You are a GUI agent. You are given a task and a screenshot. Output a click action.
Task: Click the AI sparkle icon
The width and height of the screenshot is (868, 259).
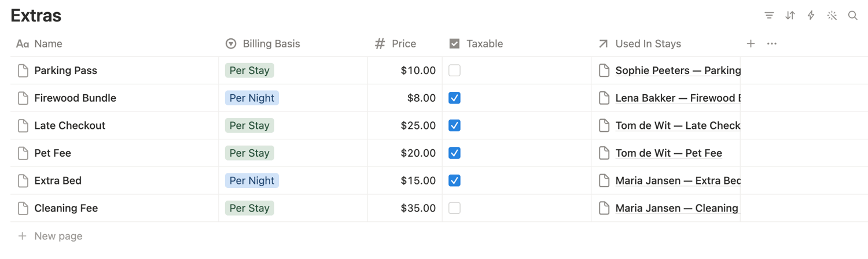(x=832, y=16)
